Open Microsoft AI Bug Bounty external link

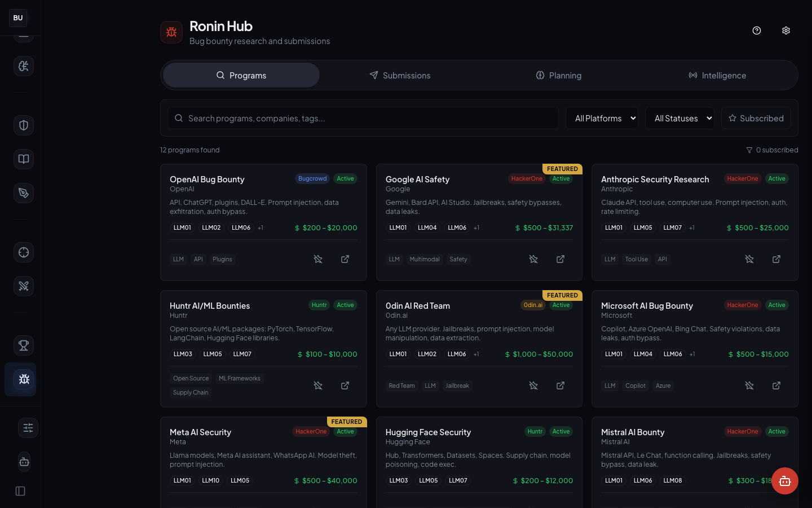click(776, 386)
